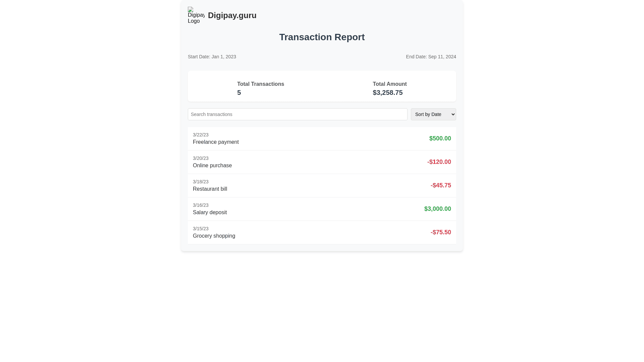Click the Total Amount summary value
Viewport: 644px width, 362px height.
[x=387, y=93]
